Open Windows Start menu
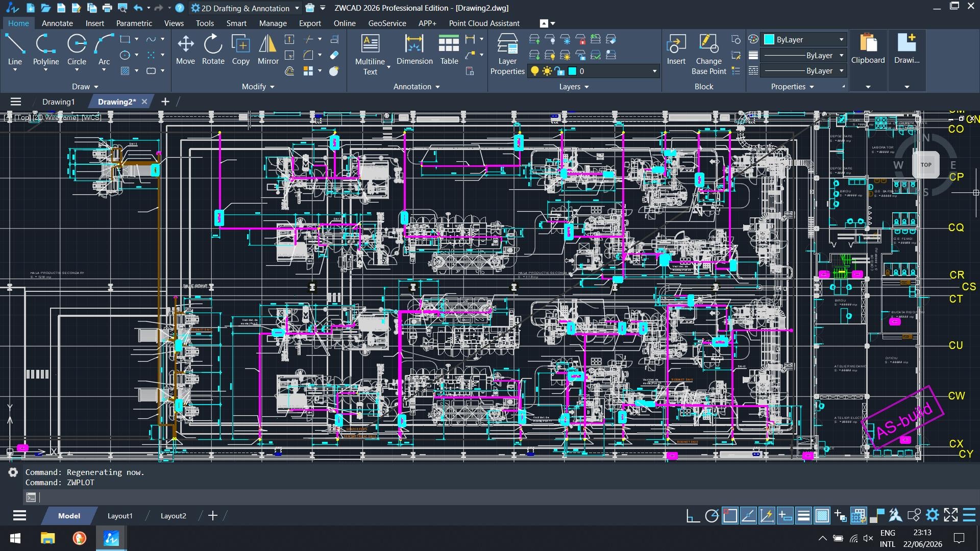This screenshot has width=980, height=551. [15, 538]
